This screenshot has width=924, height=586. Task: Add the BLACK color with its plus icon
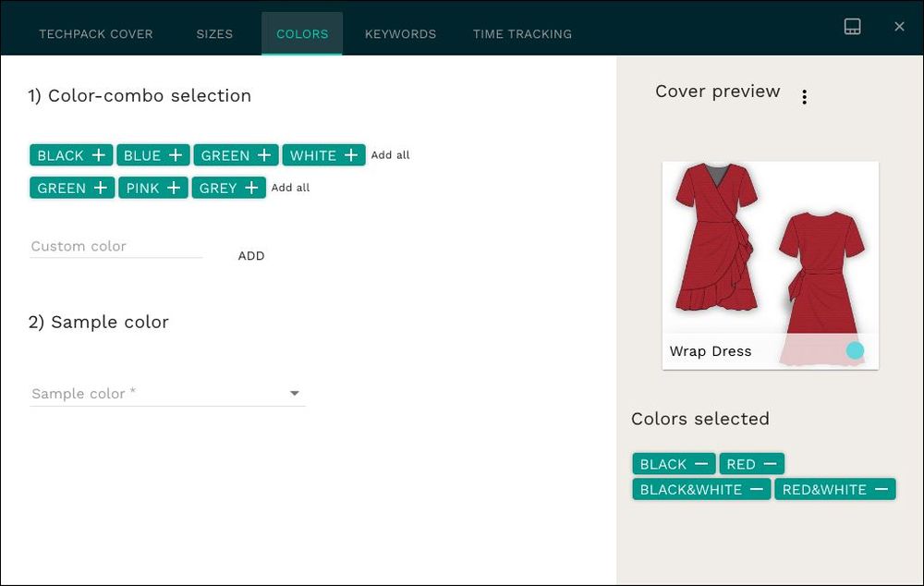coord(99,154)
